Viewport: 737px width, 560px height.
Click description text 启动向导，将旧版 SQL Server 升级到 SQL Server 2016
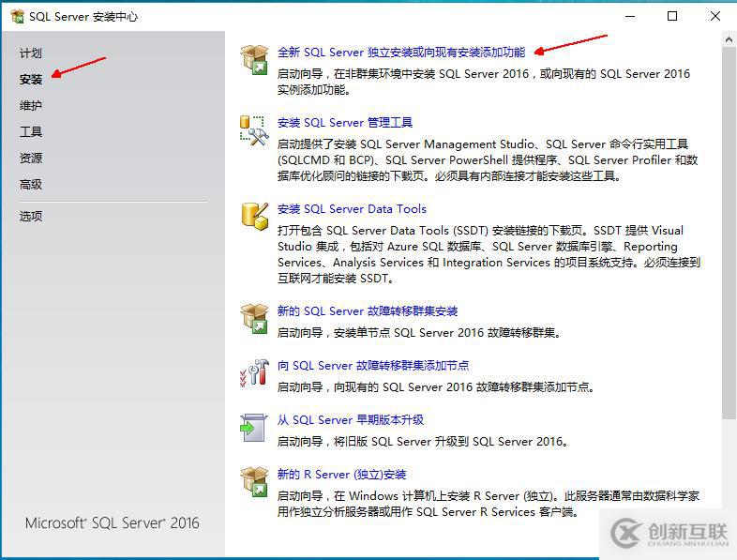point(422,442)
